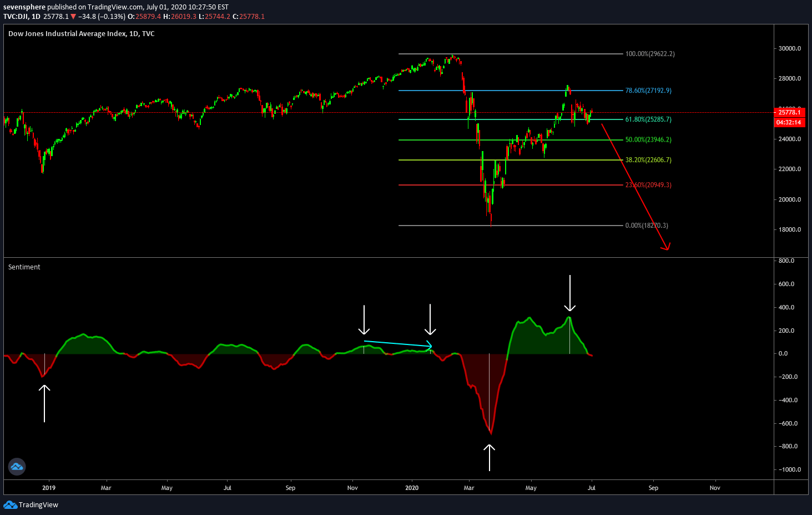Click the 100.00%(29622.2) Fibonacci level label

[x=650, y=54]
